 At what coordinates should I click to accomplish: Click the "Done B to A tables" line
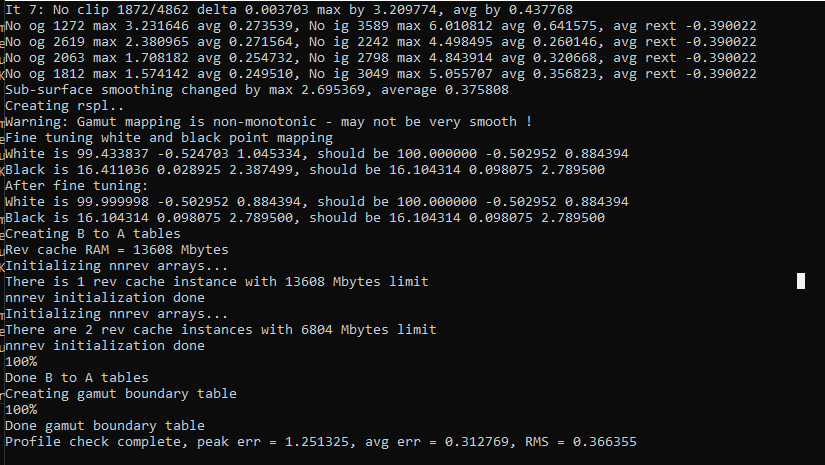pos(76,377)
